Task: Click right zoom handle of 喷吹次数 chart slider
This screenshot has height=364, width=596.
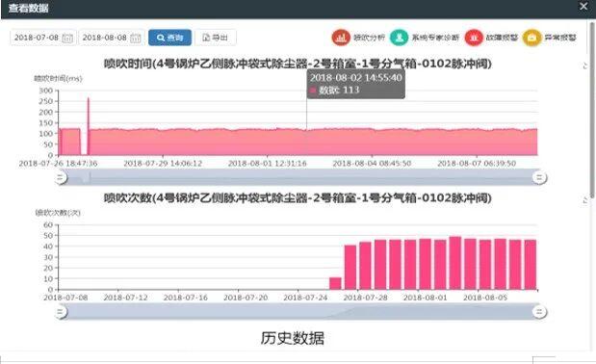Action: [x=539, y=312]
